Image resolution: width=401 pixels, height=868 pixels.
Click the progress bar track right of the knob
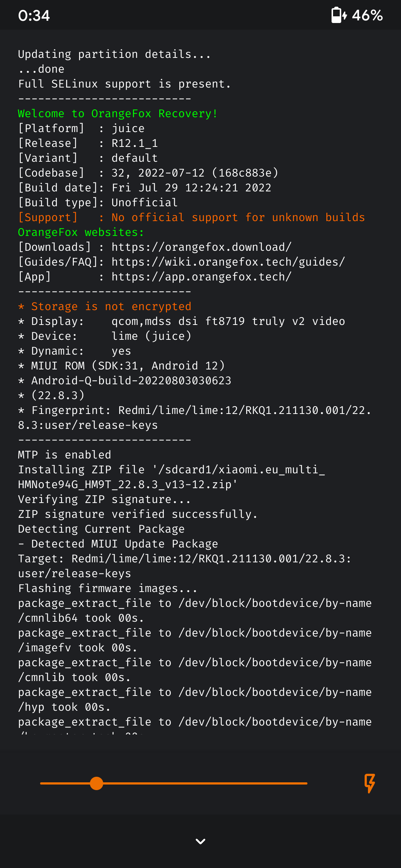[205, 783]
